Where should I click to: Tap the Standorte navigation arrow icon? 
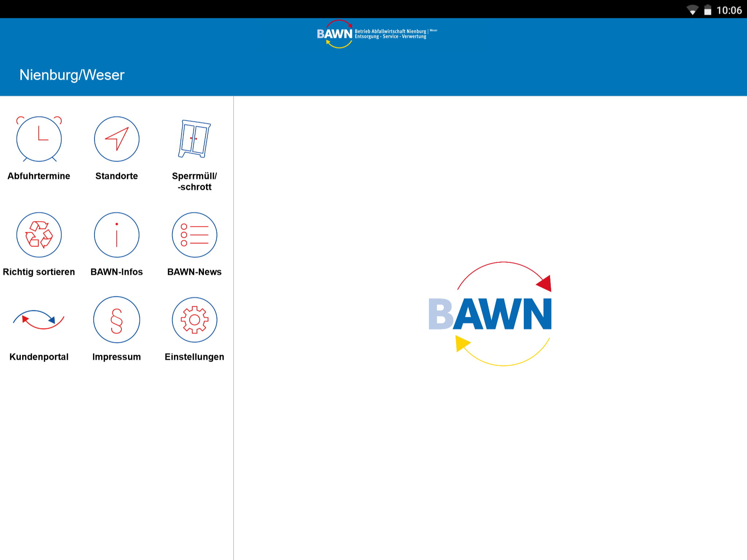click(117, 139)
